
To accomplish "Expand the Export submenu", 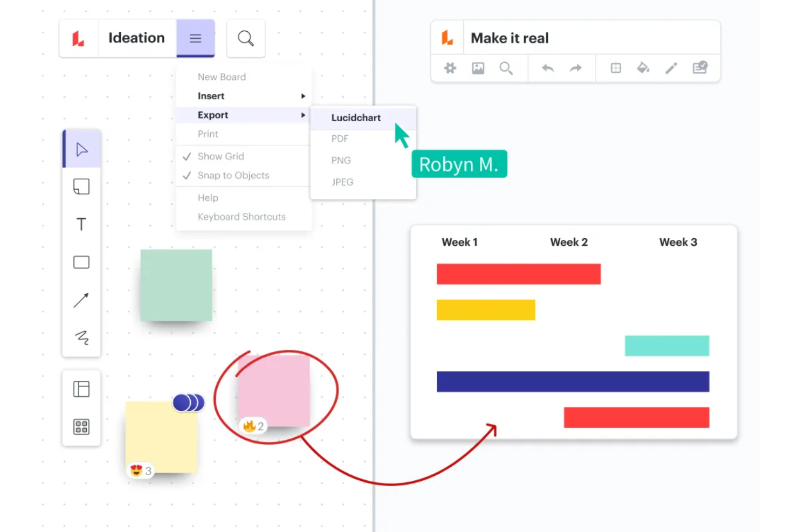I will [x=244, y=115].
